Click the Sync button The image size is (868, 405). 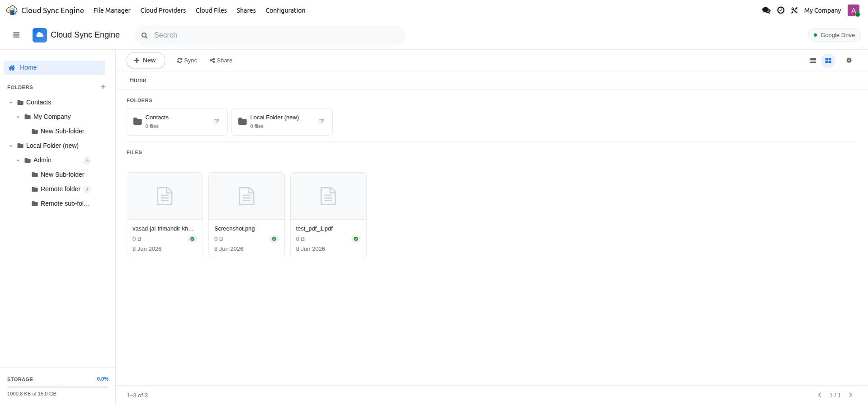pyautogui.click(x=187, y=61)
